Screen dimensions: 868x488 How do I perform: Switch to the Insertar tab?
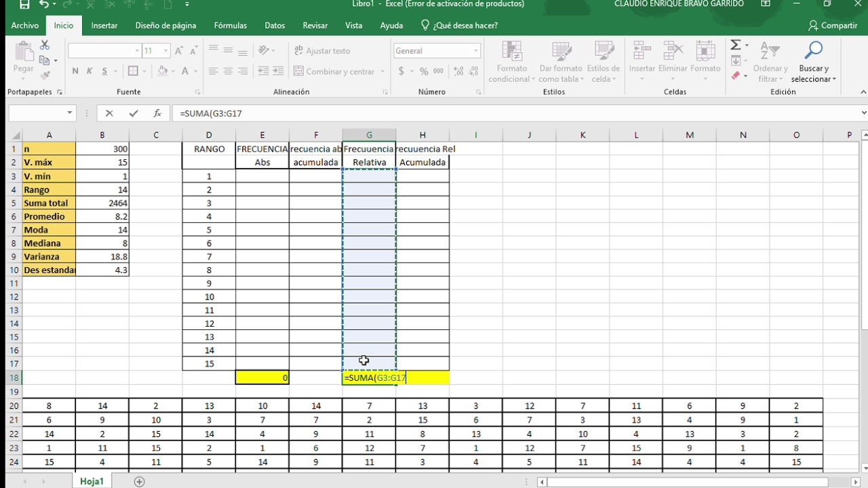(x=104, y=26)
